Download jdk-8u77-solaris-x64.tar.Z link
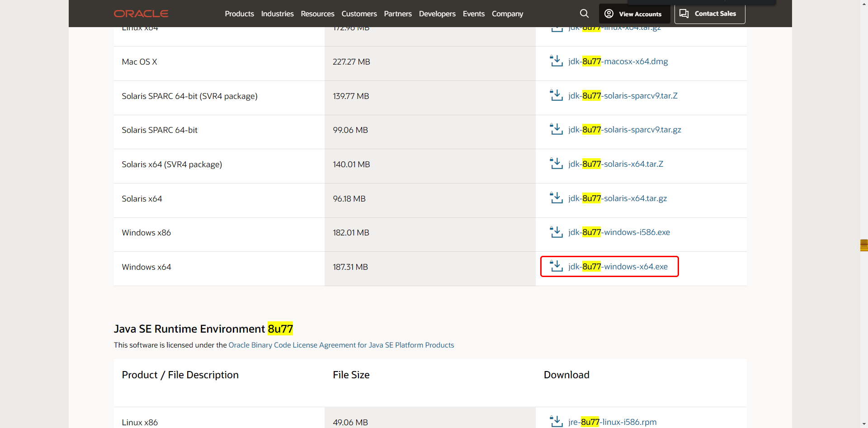Screen dimensions: 868x428 tap(616, 164)
